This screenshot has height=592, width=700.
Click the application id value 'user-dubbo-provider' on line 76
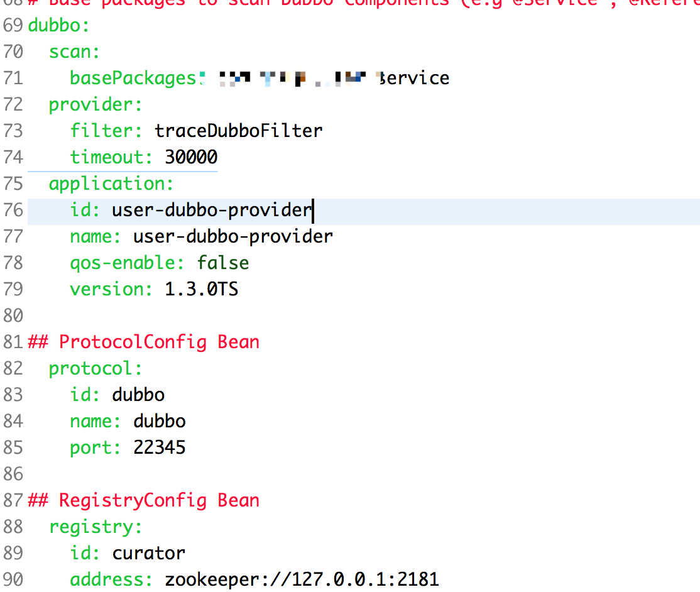pyautogui.click(x=212, y=211)
